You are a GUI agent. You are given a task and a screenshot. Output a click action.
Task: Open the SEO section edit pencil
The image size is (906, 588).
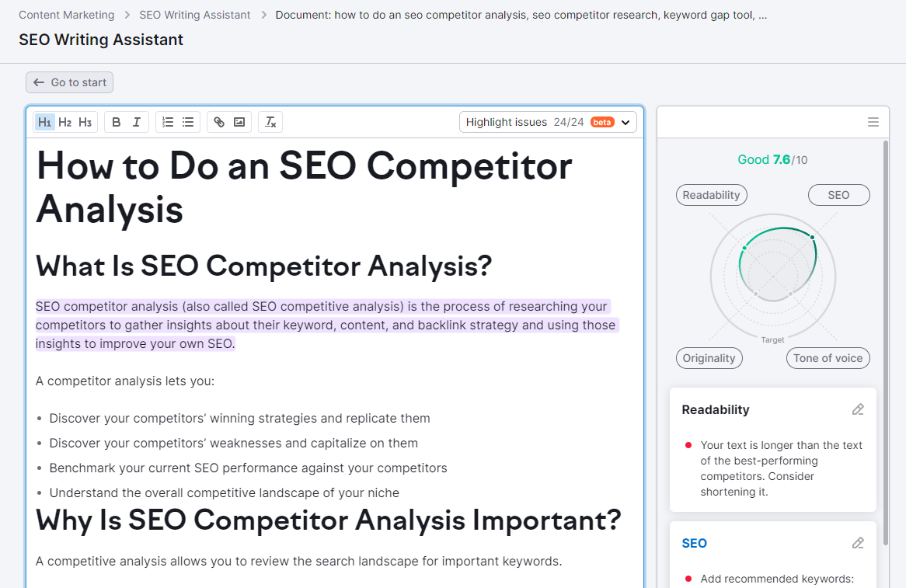[858, 543]
